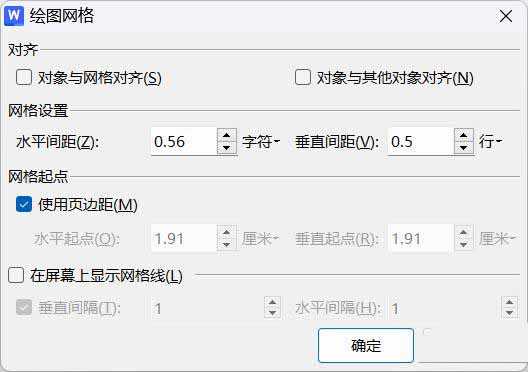Toggle 在屏幕上显示网格线 checkbox
The height and width of the screenshot is (372, 528).
[16, 275]
